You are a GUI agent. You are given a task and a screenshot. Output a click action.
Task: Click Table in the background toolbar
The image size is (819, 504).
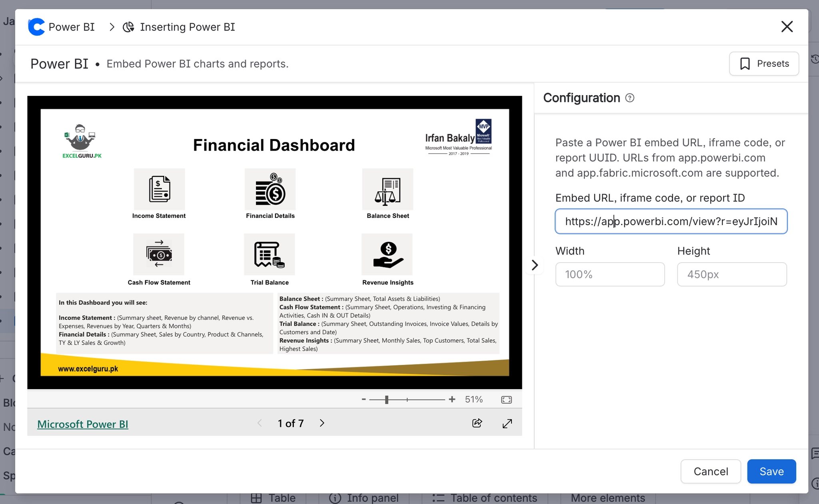pos(273,498)
